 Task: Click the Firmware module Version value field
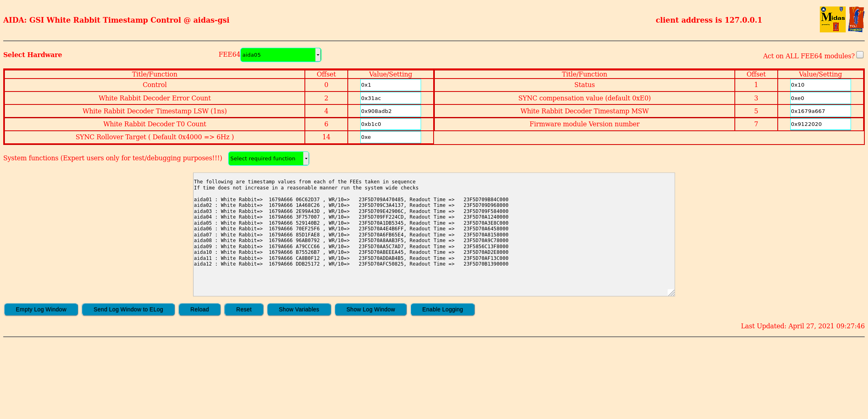pos(820,124)
